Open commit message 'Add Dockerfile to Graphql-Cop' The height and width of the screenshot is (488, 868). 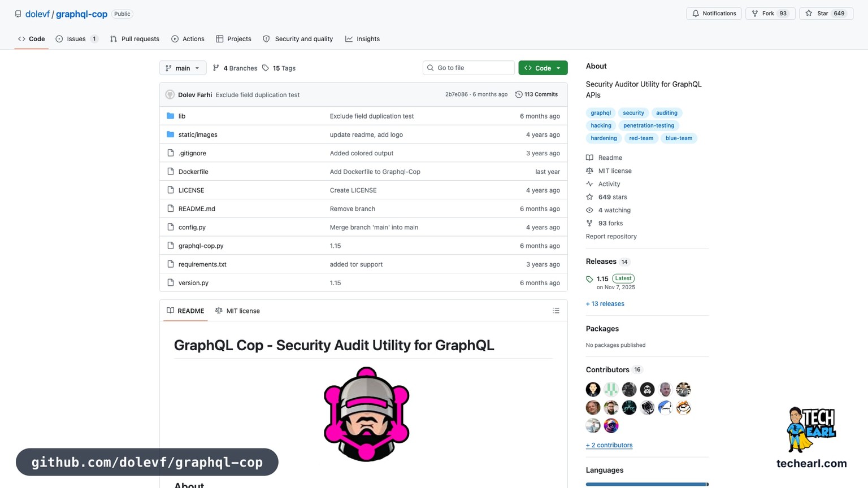[x=375, y=172]
